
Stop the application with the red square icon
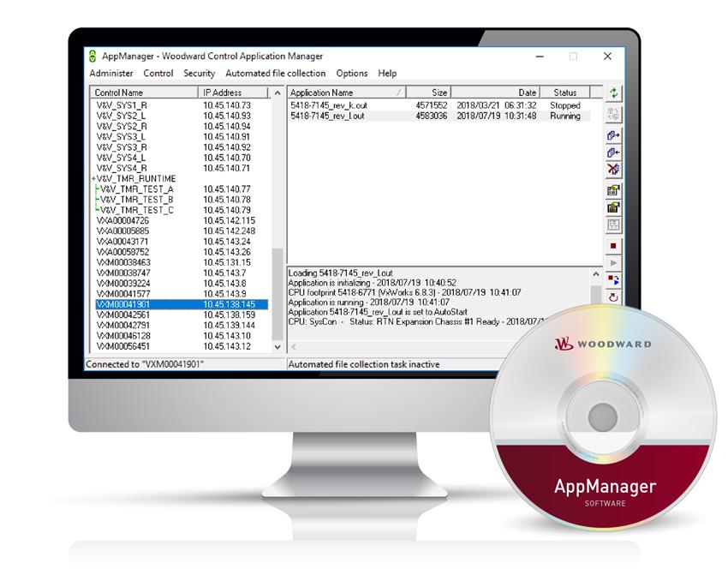(614, 246)
